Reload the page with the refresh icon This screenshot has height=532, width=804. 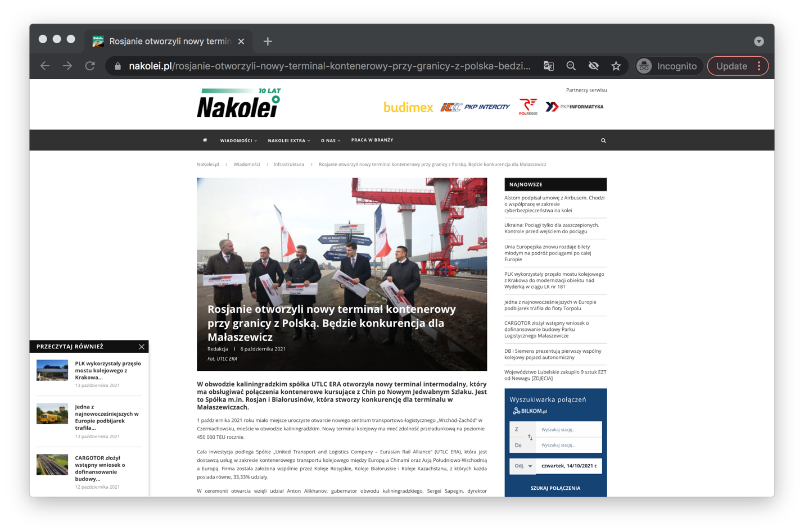coord(90,66)
